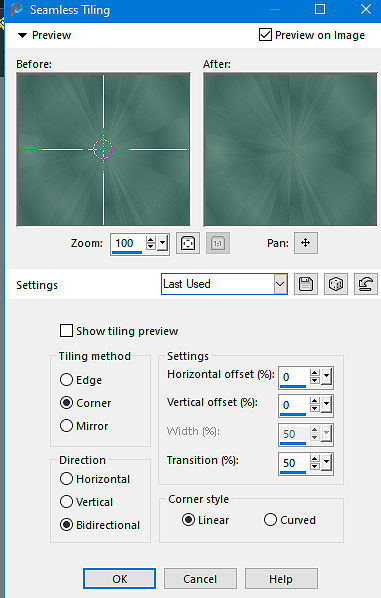
Task: Click the Cancel button
Action: tap(200, 579)
